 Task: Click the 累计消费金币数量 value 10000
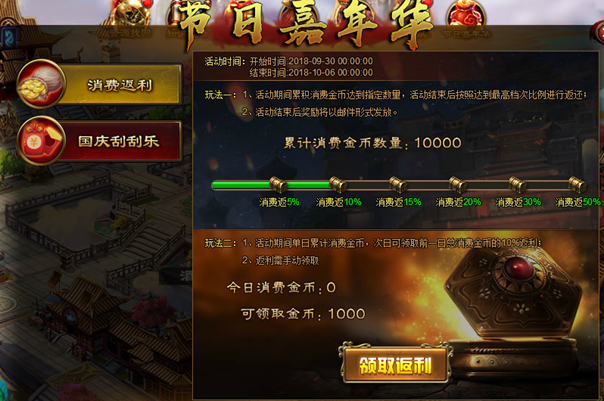[x=438, y=143]
